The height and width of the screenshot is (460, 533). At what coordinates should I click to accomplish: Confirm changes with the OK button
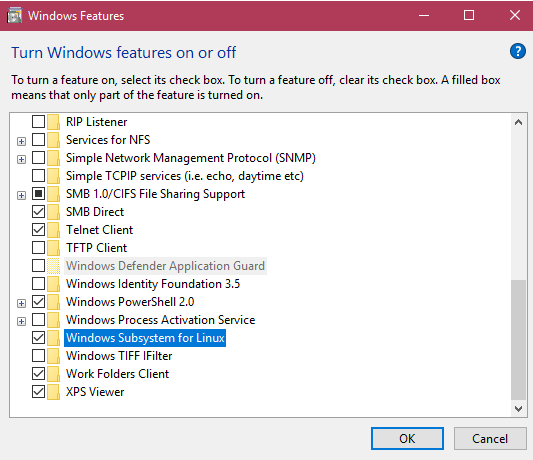[x=407, y=439]
